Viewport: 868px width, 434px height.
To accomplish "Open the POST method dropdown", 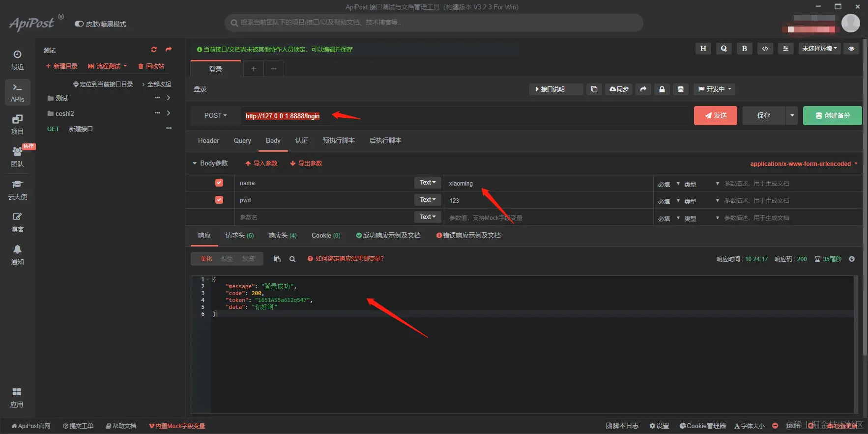I will pos(216,115).
